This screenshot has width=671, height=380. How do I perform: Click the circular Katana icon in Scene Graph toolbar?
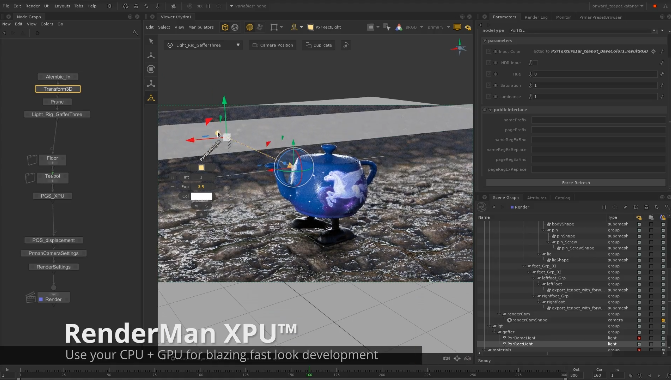pyautogui.click(x=482, y=207)
